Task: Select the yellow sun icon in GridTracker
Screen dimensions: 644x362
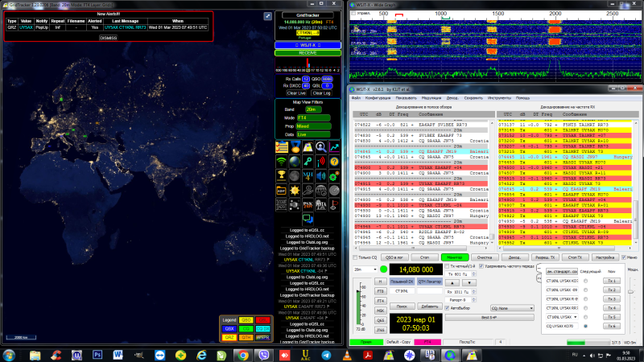Action: pos(295,191)
